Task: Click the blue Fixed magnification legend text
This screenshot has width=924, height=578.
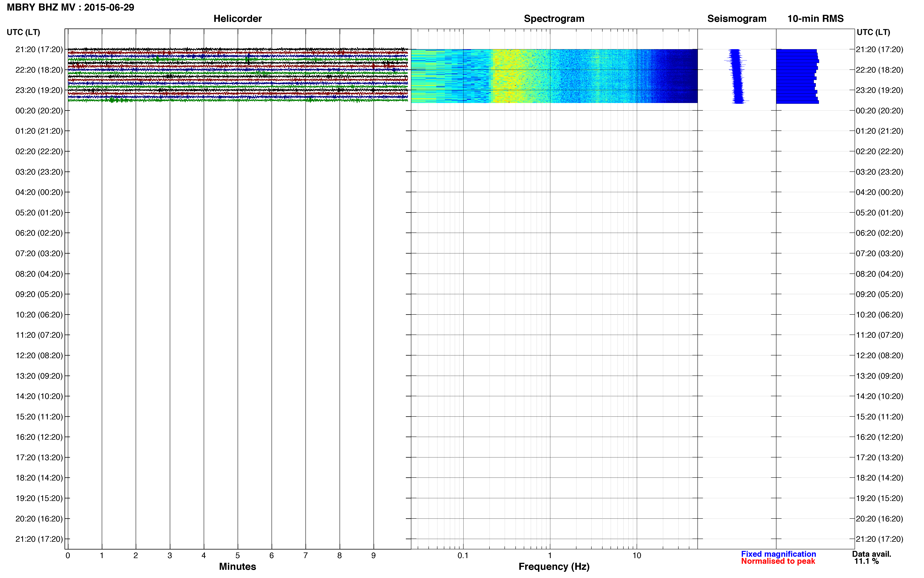Action: click(x=778, y=554)
